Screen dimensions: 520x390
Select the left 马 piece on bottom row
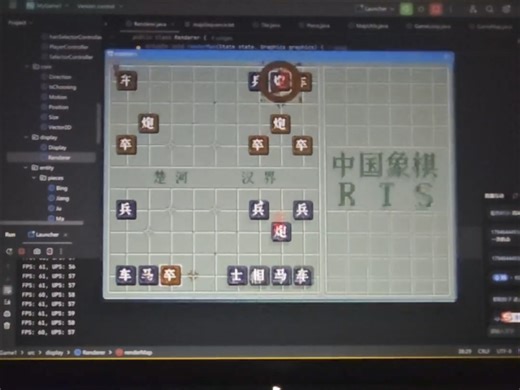pos(148,275)
